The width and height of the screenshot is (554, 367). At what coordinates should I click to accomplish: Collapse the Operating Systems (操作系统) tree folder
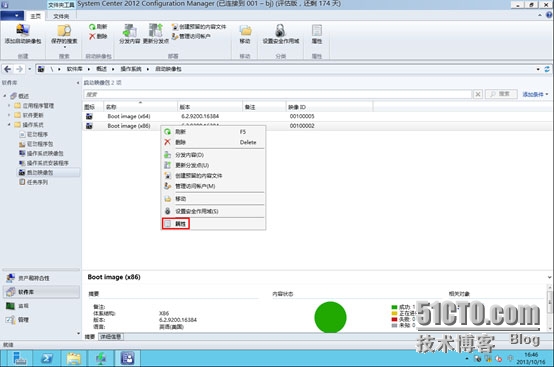[x=9, y=124]
